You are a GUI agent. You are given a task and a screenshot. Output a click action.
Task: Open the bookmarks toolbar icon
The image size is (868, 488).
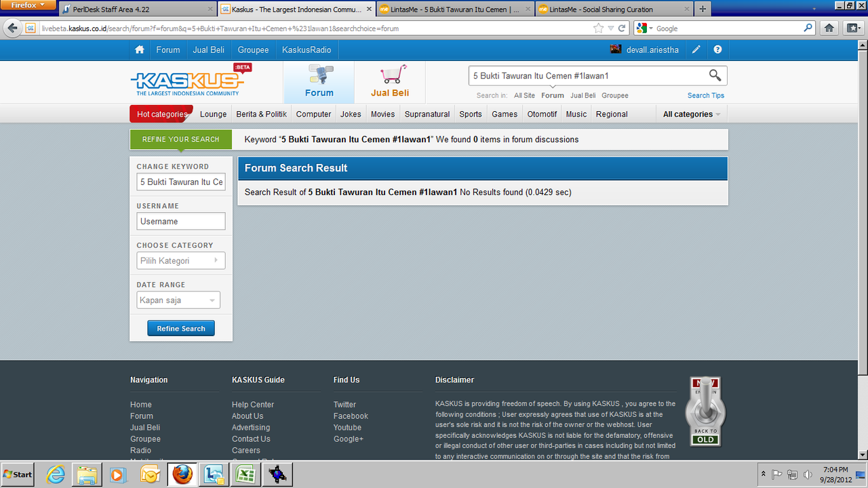point(852,28)
